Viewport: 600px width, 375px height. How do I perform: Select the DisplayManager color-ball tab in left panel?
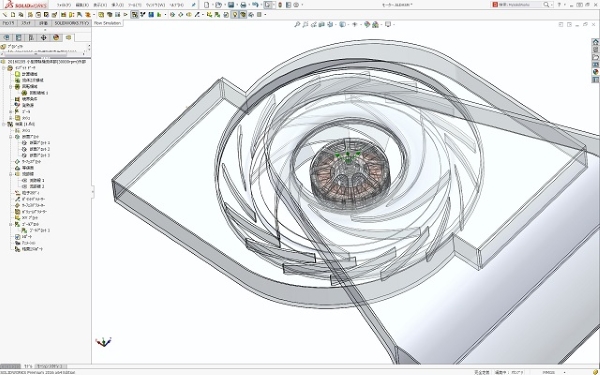(56, 37)
